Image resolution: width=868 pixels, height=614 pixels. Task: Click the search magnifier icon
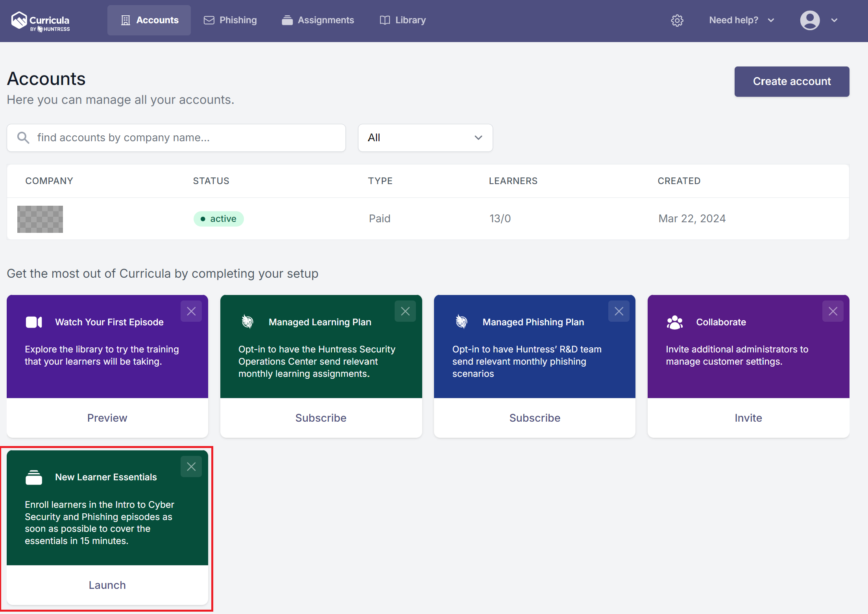click(x=23, y=138)
